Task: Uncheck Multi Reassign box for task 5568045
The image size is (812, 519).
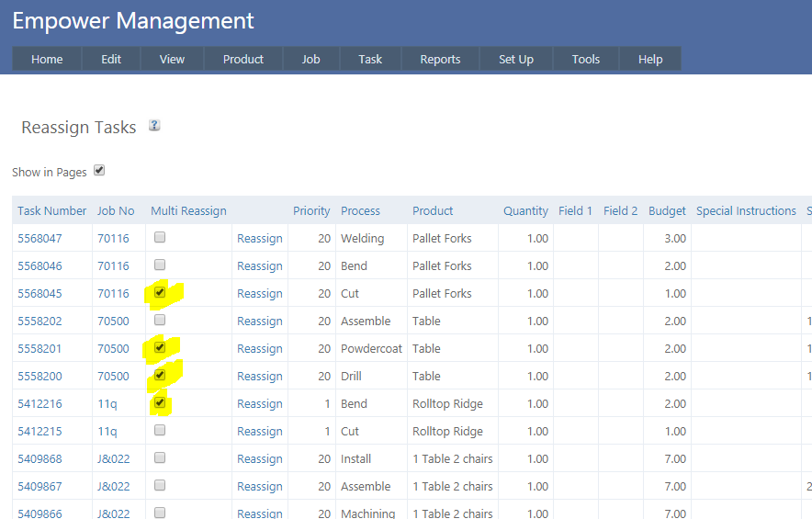Action: [x=160, y=292]
